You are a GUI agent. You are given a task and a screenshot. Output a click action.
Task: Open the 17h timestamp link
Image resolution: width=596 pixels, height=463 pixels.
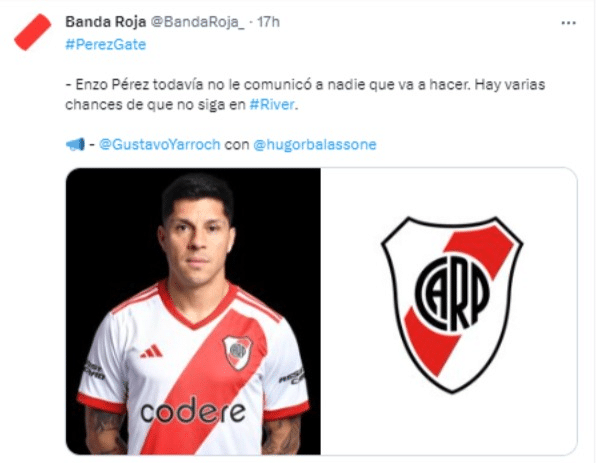pyautogui.click(x=268, y=22)
